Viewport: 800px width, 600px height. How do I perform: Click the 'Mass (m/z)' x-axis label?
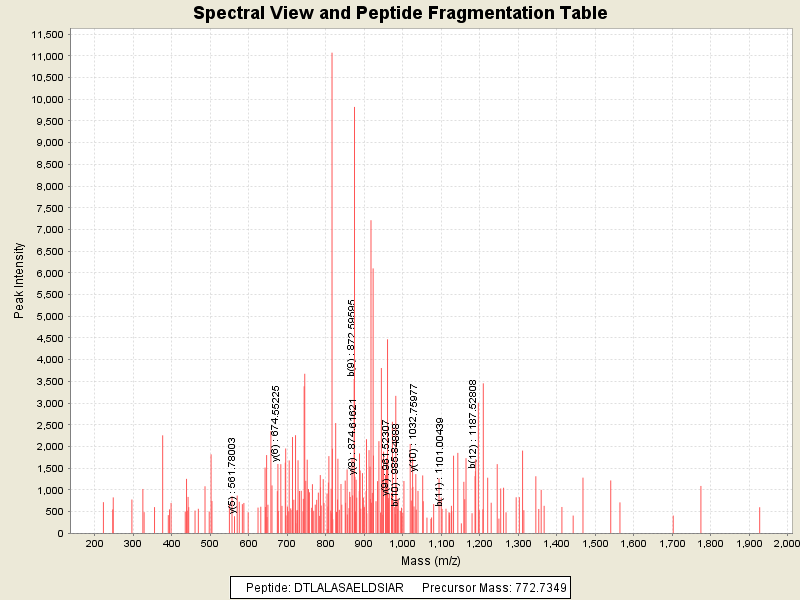pyautogui.click(x=429, y=562)
